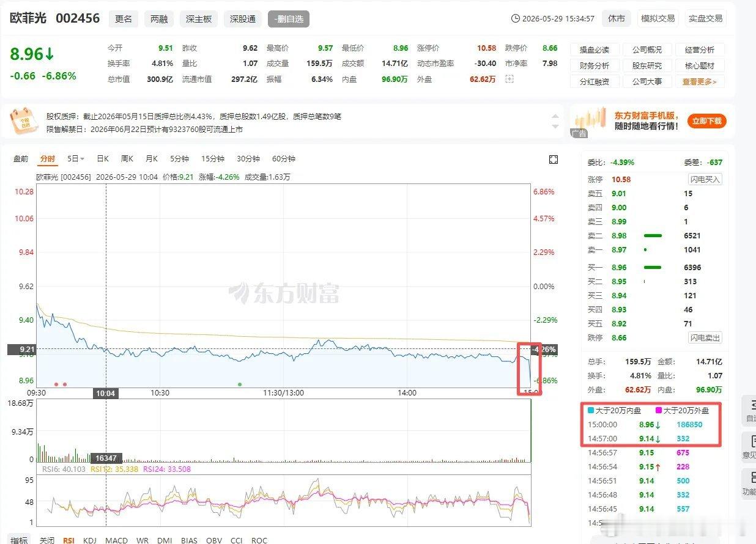
Task: Click the 15:00:00 trade row with 186850
Action: [654, 425]
